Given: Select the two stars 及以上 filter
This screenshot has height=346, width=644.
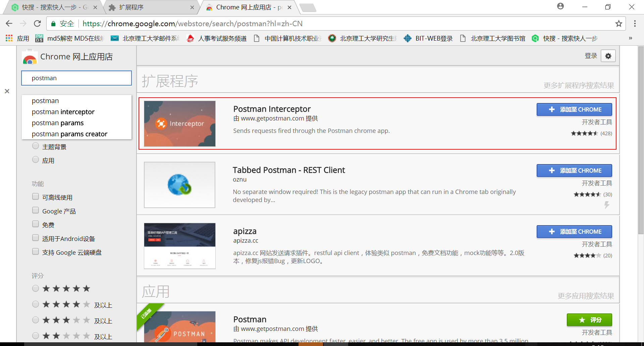Looking at the screenshot, I should (x=36, y=336).
